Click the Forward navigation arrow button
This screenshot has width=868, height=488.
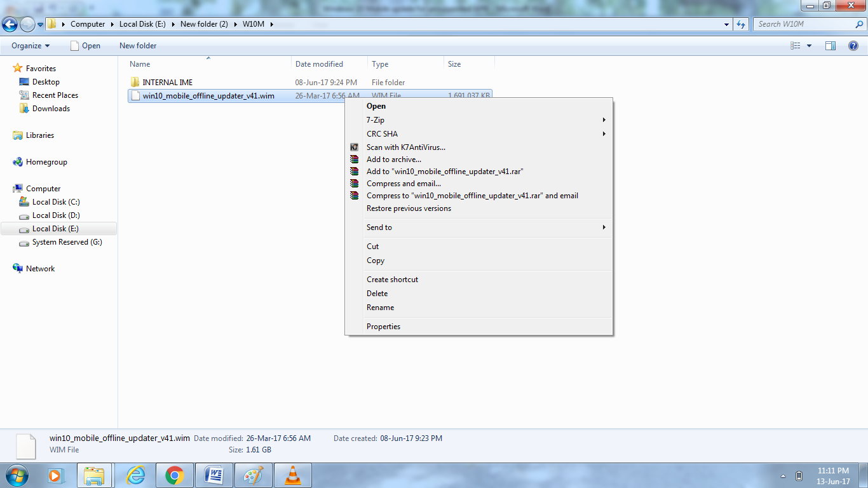coord(27,24)
